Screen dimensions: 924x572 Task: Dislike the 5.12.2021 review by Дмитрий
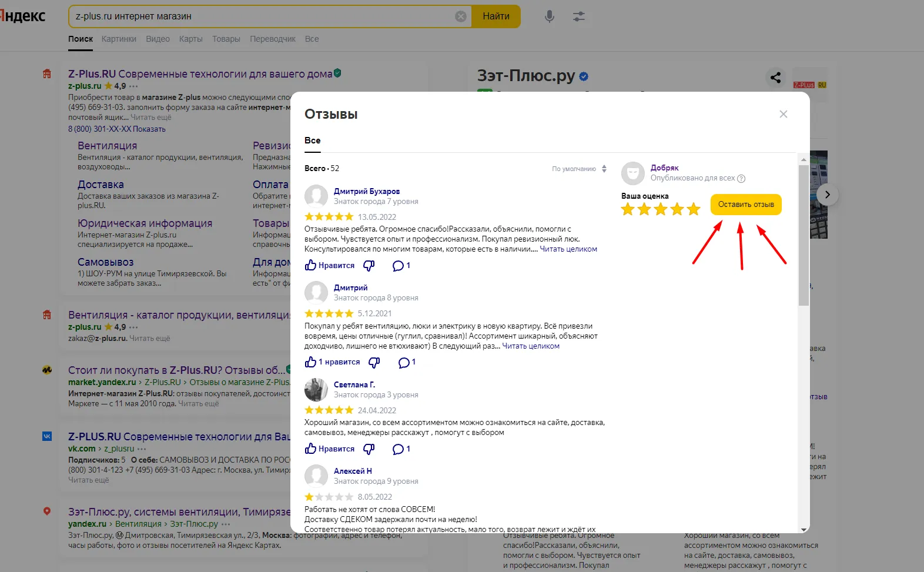pyautogui.click(x=374, y=362)
